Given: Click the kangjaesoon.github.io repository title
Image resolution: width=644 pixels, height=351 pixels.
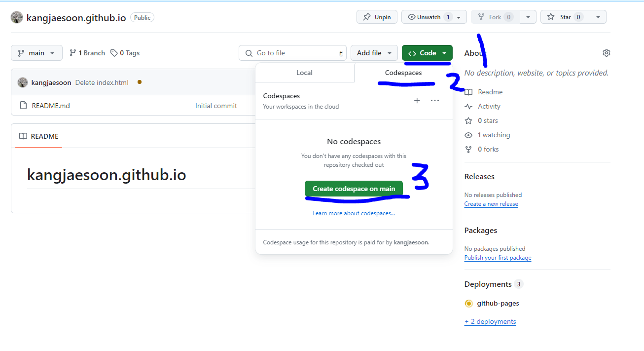Looking at the screenshot, I should tap(76, 17).
